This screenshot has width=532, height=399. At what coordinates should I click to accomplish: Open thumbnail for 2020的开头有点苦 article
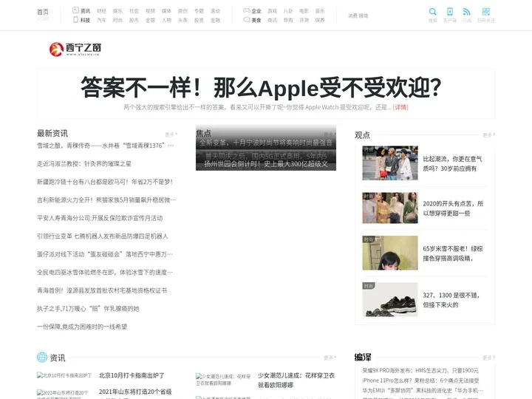click(x=390, y=208)
